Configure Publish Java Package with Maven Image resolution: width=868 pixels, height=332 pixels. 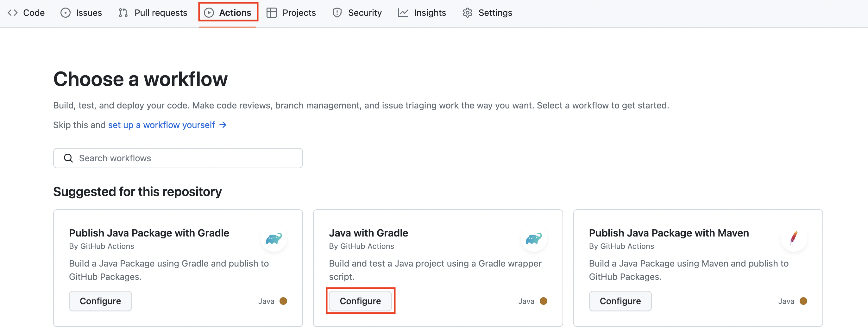click(620, 301)
